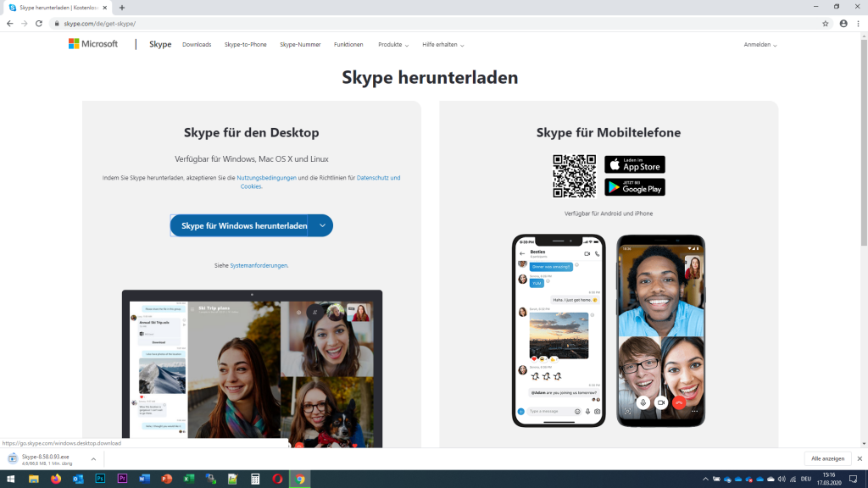Expand the download options arrow next to Windows button

(x=321, y=225)
